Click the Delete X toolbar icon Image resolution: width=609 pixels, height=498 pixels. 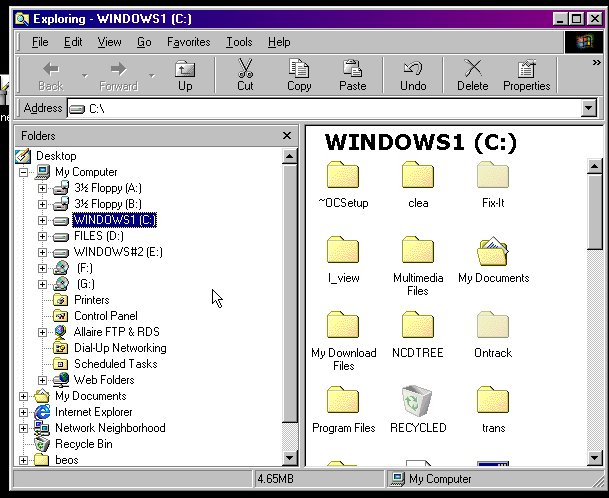[x=473, y=74]
